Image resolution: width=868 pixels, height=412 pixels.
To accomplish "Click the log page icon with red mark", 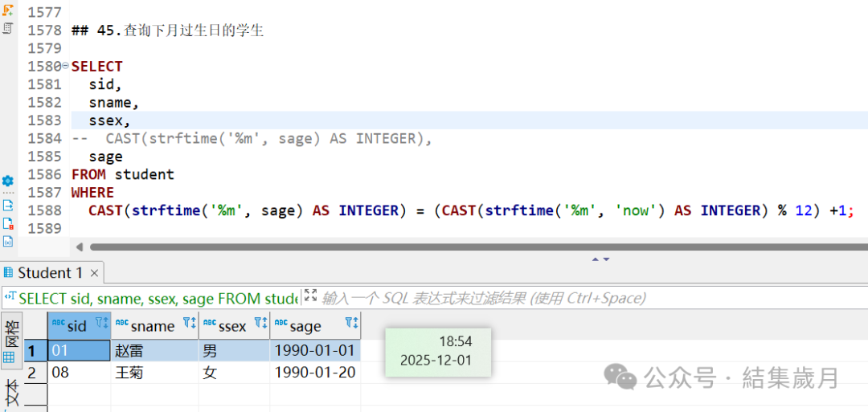I will 8,223.
